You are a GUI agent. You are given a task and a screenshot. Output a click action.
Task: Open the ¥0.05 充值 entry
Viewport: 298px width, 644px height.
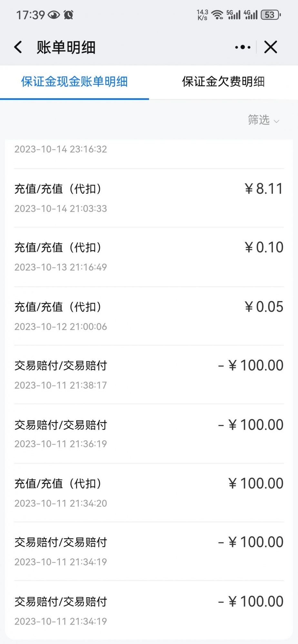point(149,316)
